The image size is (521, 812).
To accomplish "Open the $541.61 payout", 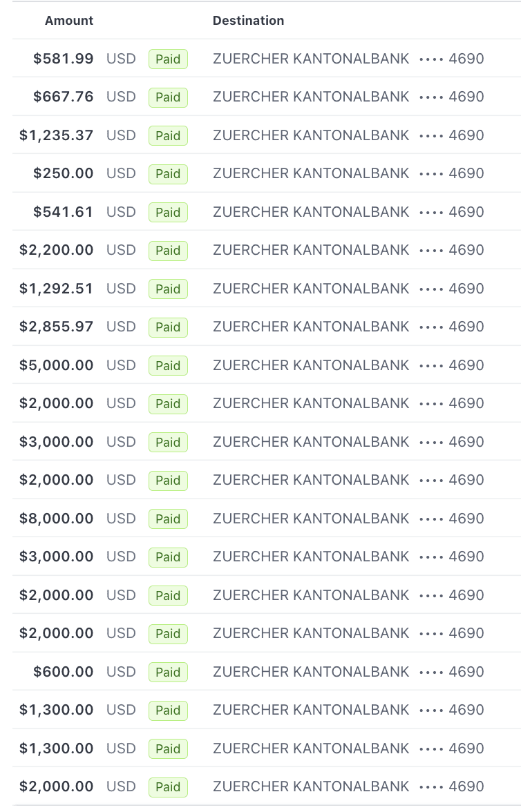I will pyautogui.click(x=63, y=212).
